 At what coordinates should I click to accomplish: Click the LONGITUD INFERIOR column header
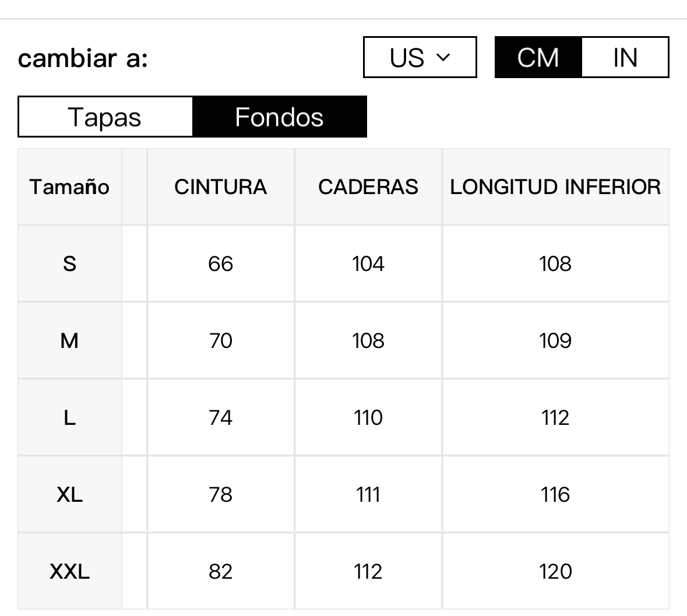(x=555, y=186)
